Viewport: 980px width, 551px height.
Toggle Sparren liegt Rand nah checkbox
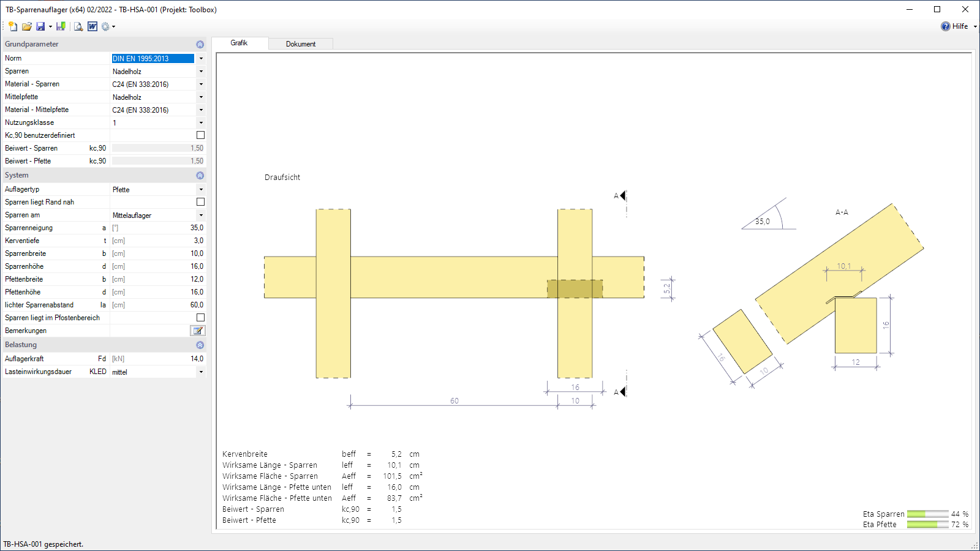coord(200,202)
